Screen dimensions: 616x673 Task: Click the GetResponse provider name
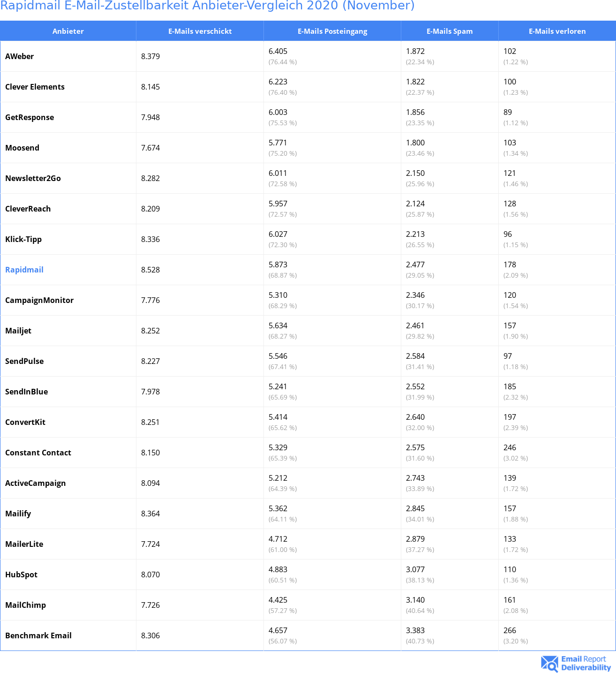click(x=30, y=117)
